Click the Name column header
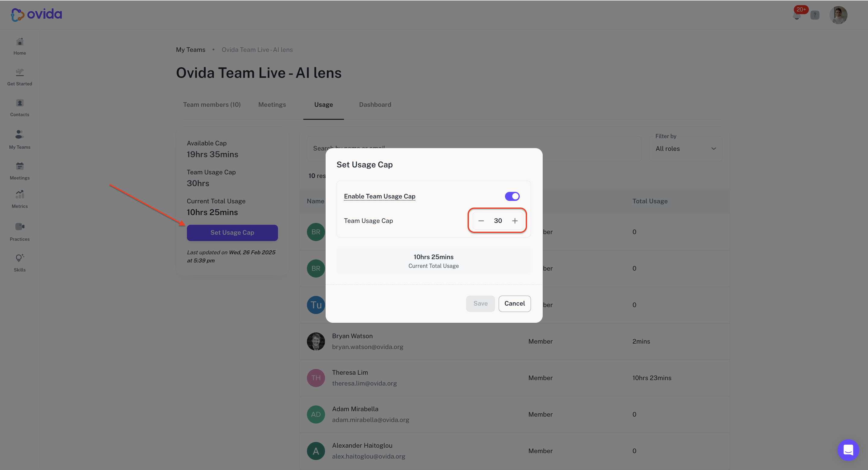Image resolution: width=868 pixels, height=470 pixels. pos(315,201)
